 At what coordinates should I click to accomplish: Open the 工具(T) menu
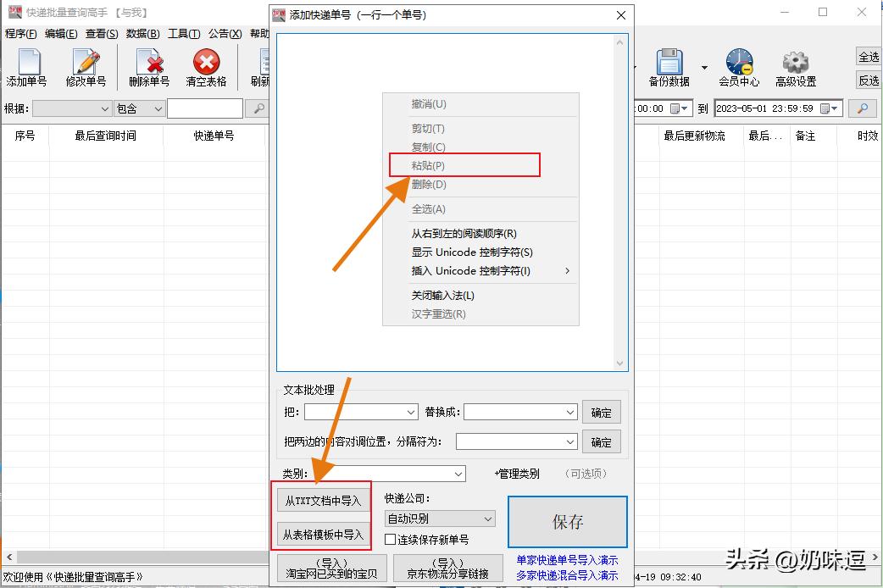[x=186, y=33]
